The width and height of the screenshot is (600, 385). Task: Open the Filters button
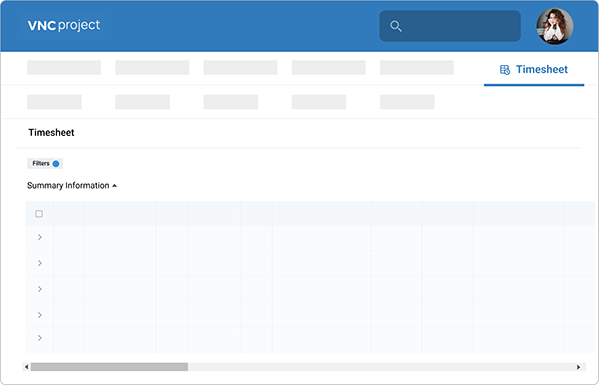click(45, 163)
